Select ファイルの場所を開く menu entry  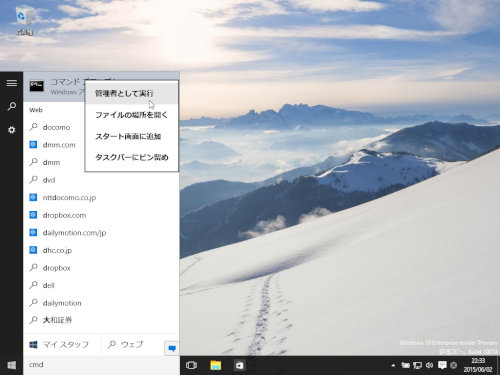click(132, 115)
